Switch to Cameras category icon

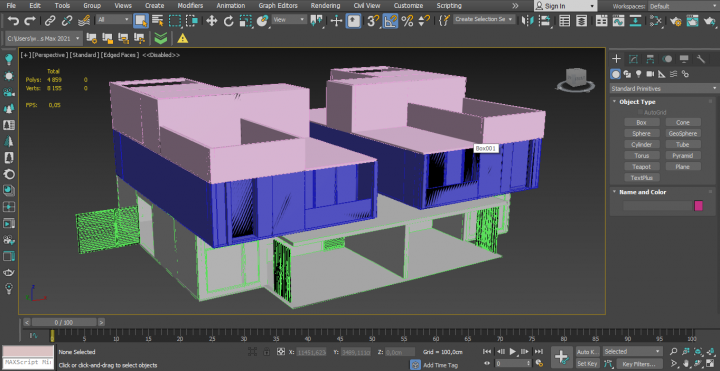pos(650,74)
